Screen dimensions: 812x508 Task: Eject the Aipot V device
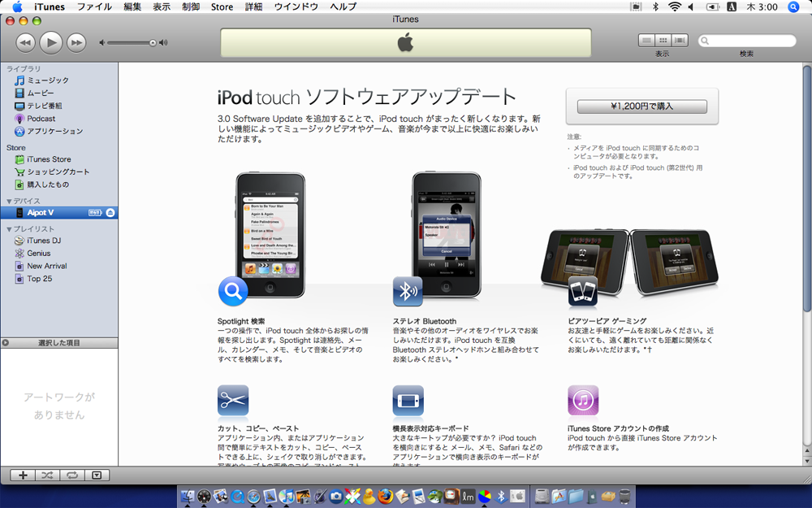(110, 212)
